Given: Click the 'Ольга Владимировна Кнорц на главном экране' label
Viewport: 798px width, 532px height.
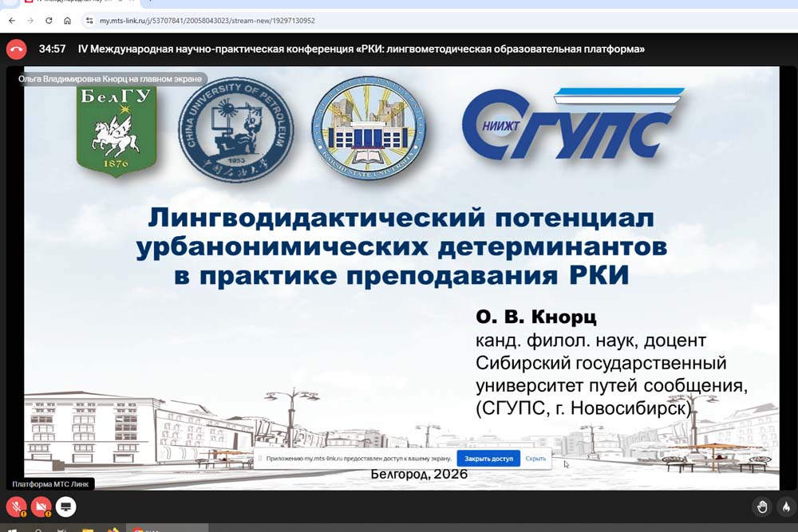Looking at the screenshot, I should click(x=110, y=79).
